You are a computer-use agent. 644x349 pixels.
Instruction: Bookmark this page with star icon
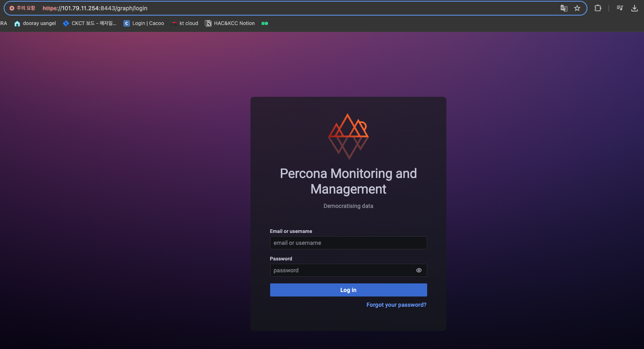pos(577,8)
